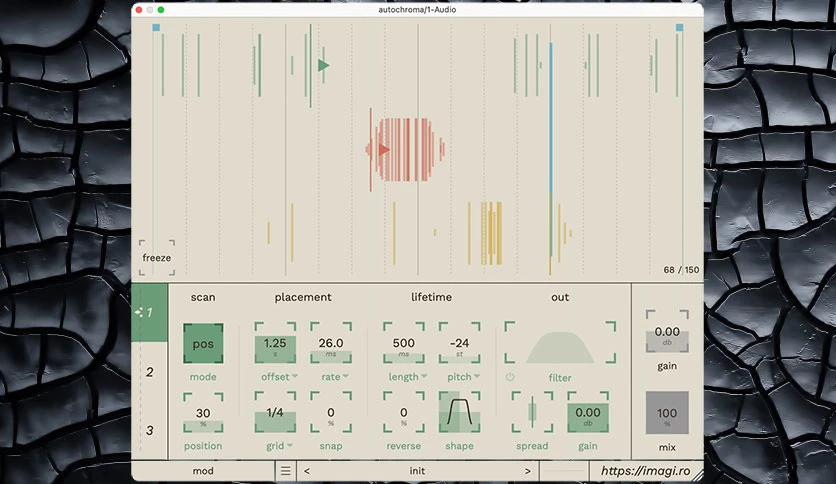Toggle the filter power icon
Image resolution: width=836 pixels, height=484 pixels.
point(510,377)
